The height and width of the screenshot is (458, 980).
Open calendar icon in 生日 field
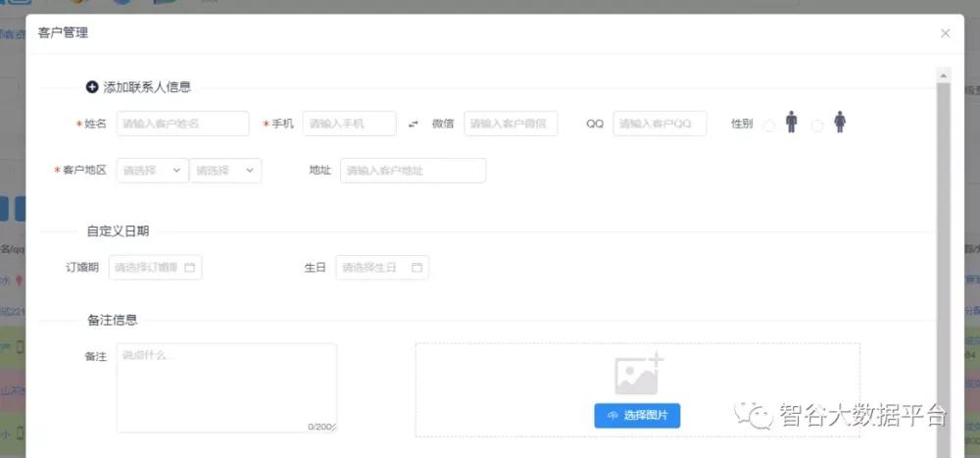click(x=416, y=268)
